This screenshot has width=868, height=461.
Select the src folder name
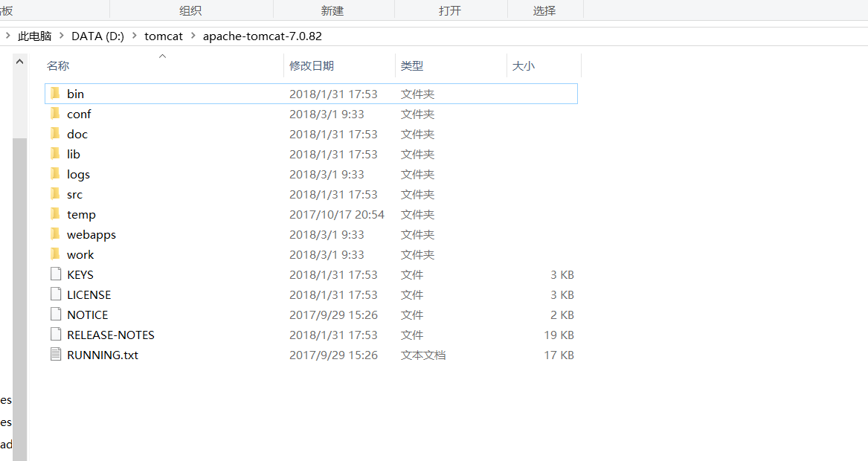74,194
